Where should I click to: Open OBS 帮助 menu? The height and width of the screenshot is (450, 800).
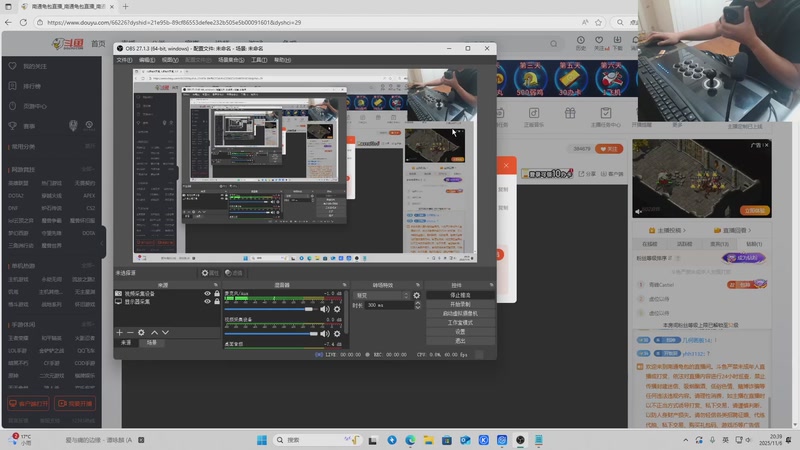(x=282, y=60)
